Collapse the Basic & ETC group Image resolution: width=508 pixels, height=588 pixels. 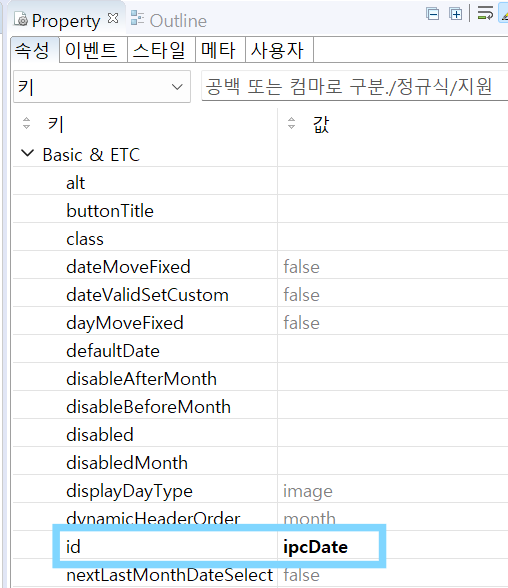[27, 153]
